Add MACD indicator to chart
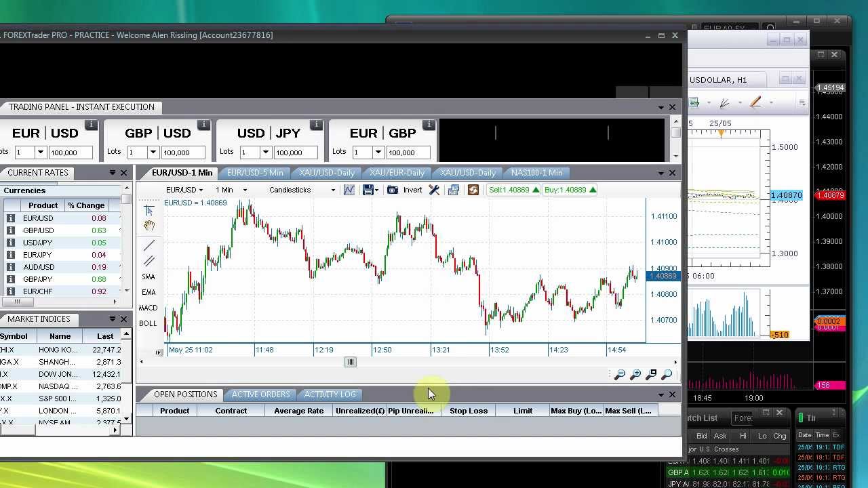Image resolution: width=868 pixels, height=488 pixels. [148, 308]
